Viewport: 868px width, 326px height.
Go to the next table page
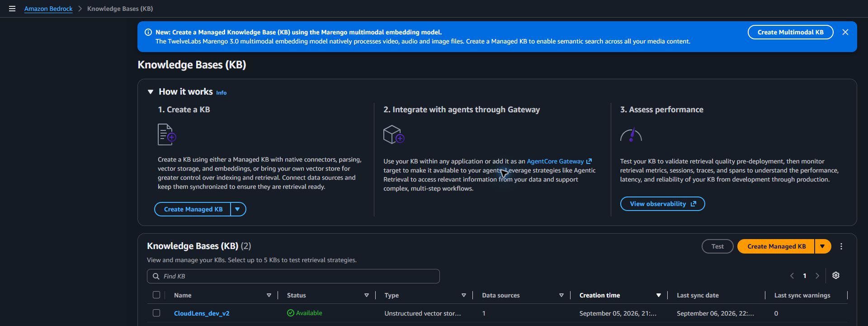817,276
